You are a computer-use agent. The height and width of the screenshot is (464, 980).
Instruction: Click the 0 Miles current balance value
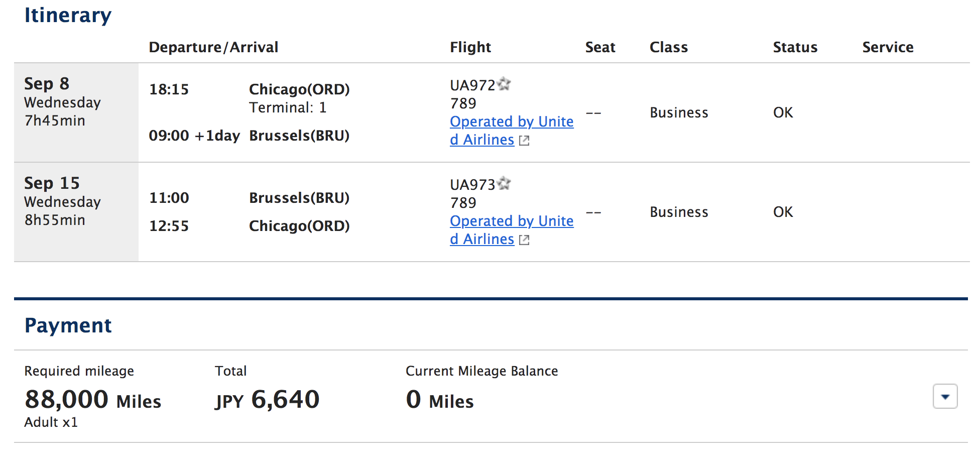click(439, 400)
